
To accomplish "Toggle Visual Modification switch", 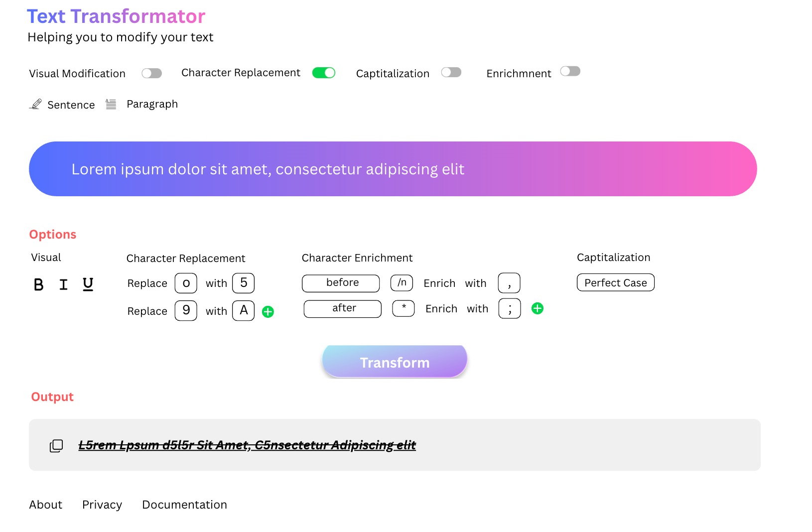I will click(x=151, y=74).
